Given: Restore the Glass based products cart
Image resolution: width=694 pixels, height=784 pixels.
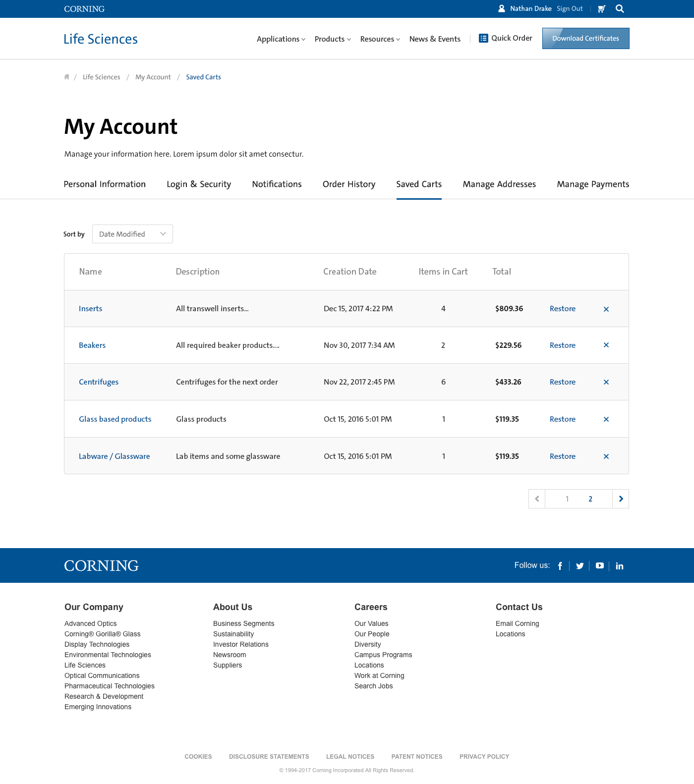Looking at the screenshot, I should (x=563, y=419).
